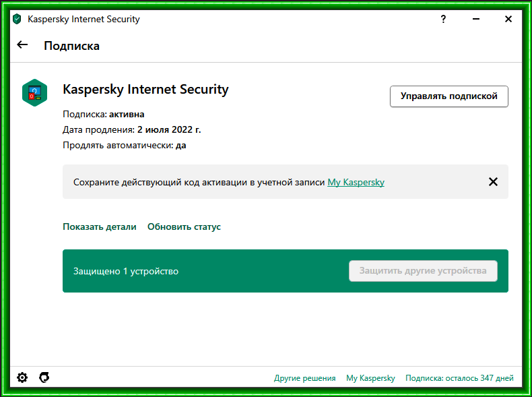532x397 pixels.
Task: Click the Kaspersky Internet Security product heading
Action: click(x=145, y=90)
